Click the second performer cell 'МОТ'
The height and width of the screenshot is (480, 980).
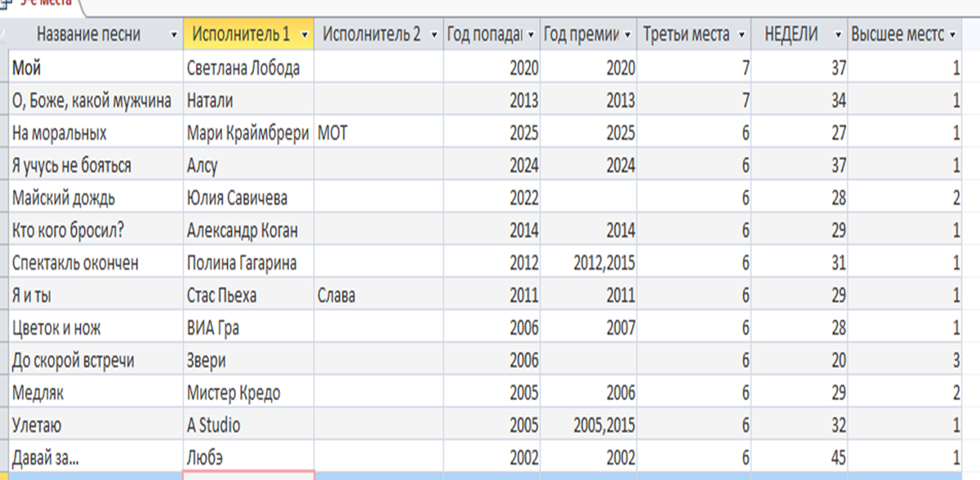(379, 132)
